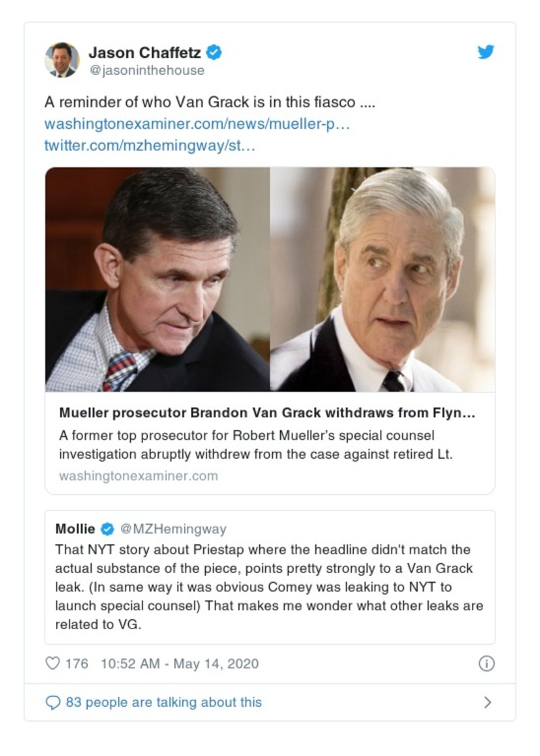Click the @jasoninthehouse handle
The image size is (540, 756).
click(x=146, y=70)
